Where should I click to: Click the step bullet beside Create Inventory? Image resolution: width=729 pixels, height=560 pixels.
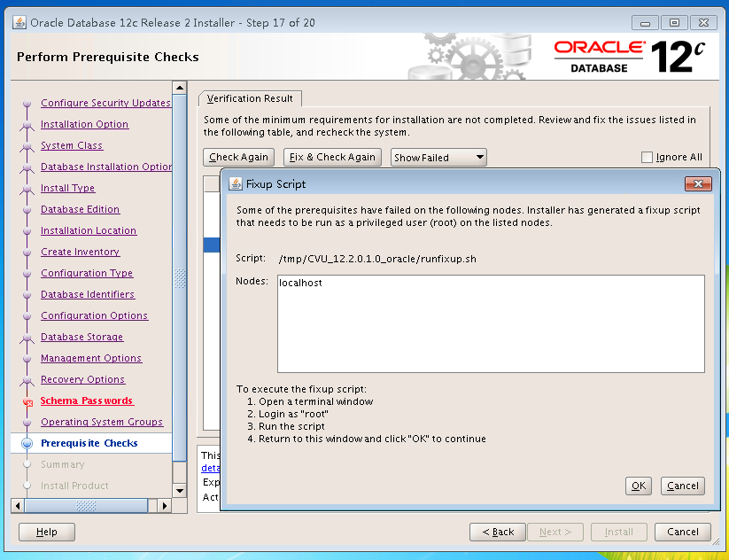[27, 253]
